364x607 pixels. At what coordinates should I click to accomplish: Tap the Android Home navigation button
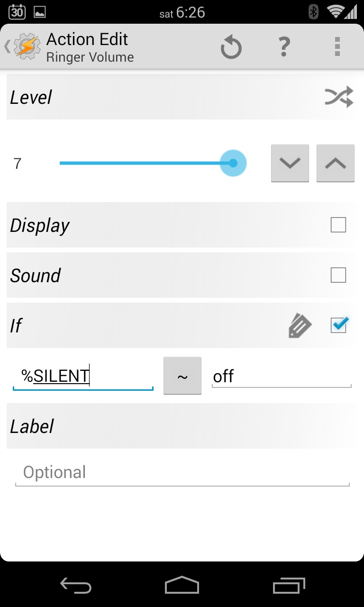pyautogui.click(x=182, y=586)
